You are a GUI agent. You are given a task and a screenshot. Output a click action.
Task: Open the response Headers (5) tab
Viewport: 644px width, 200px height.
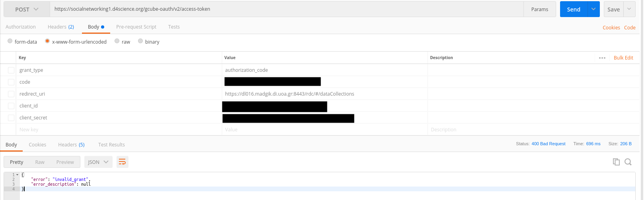coord(71,145)
